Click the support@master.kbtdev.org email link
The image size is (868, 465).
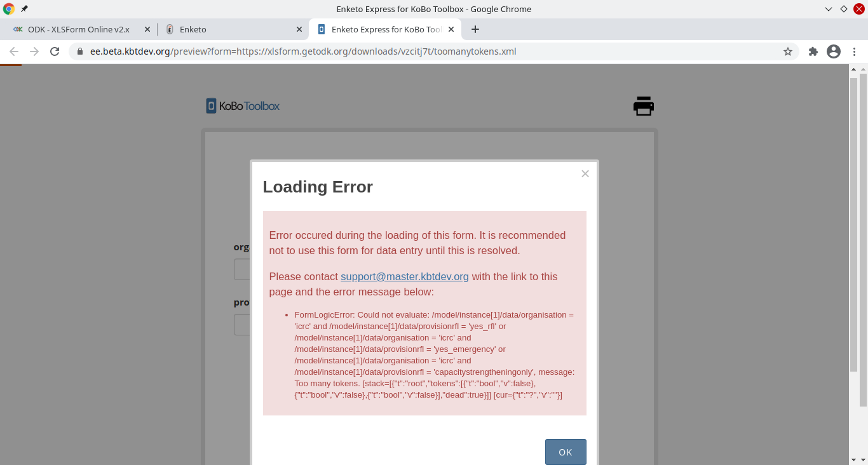coord(404,276)
